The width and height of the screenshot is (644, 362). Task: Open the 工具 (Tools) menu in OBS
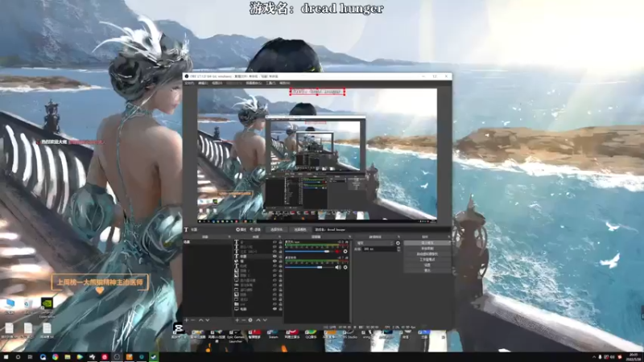pyautogui.click(x=270, y=83)
